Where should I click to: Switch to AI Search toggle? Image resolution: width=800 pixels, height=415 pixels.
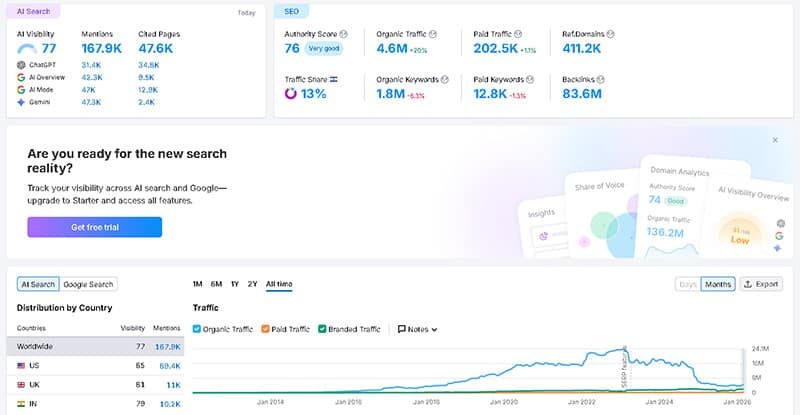pyautogui.click(x=38, y=284)
